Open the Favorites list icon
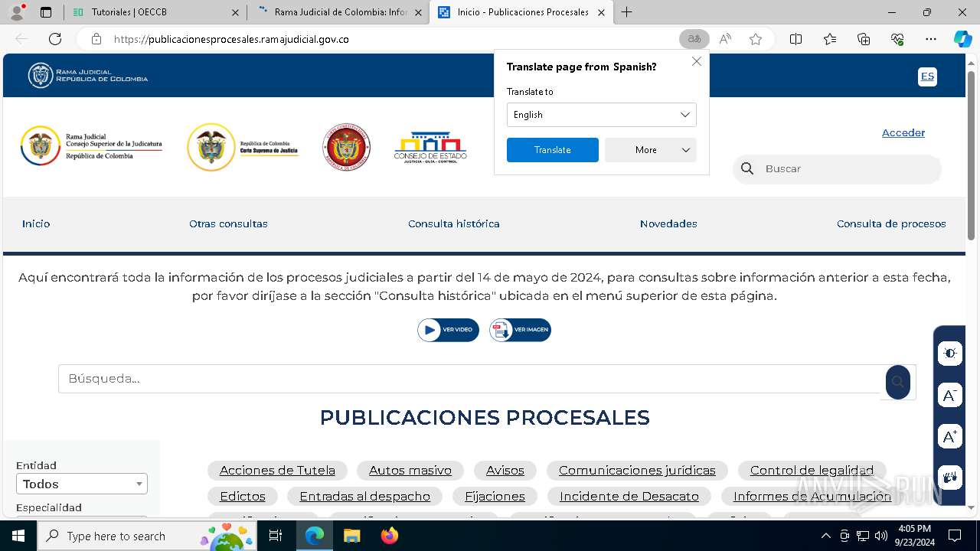 830,39
